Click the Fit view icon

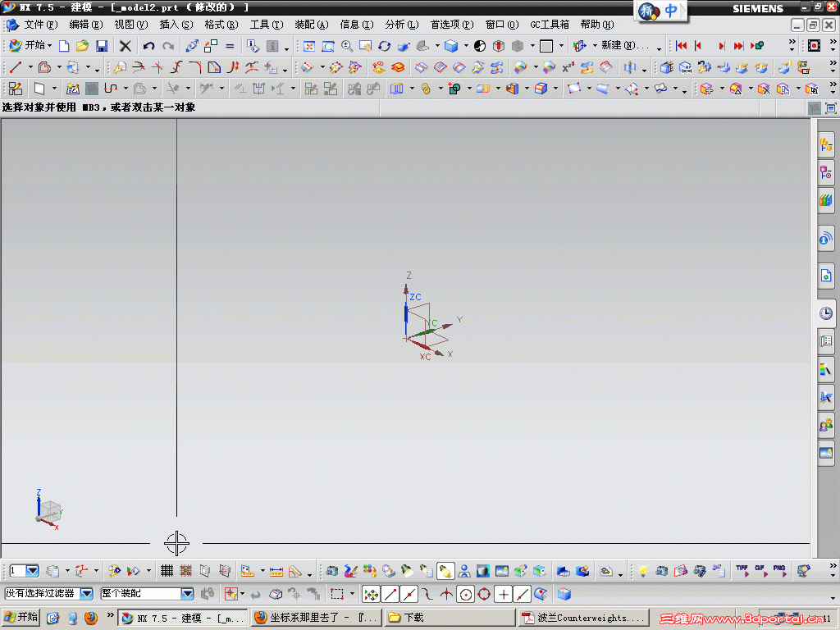point(309,46)
